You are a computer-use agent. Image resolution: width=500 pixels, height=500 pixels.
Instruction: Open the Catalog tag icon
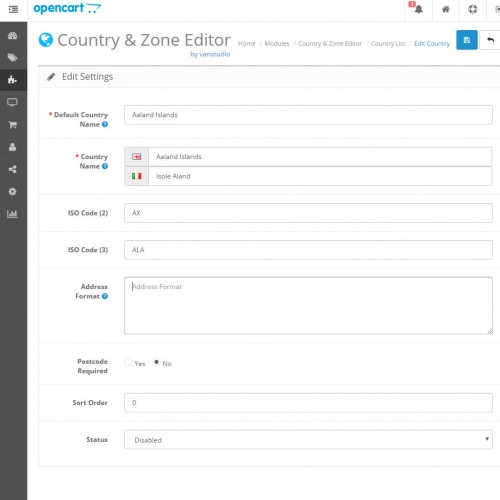[12, 58]
